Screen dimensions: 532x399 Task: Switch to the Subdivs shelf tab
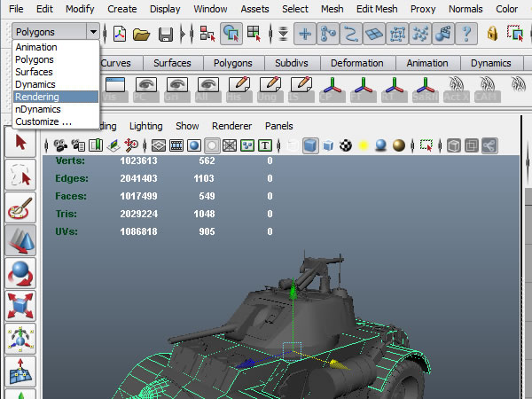pos(292,63)
